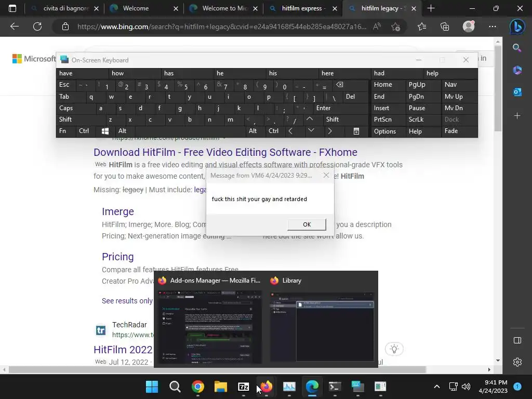Open Microsoft 365 sidebar icon
Viewport: 532px width, 399px height.
pyautogui.click(x=517, y=70)
